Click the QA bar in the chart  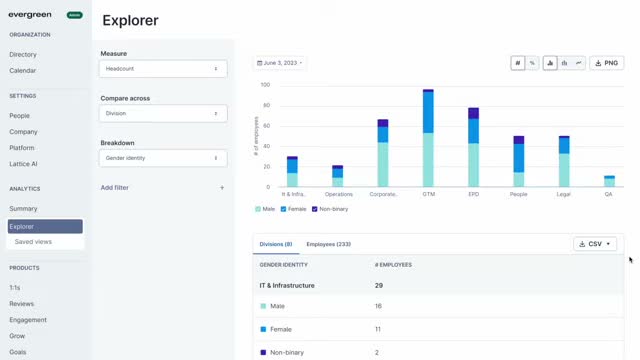coord(609,181)
